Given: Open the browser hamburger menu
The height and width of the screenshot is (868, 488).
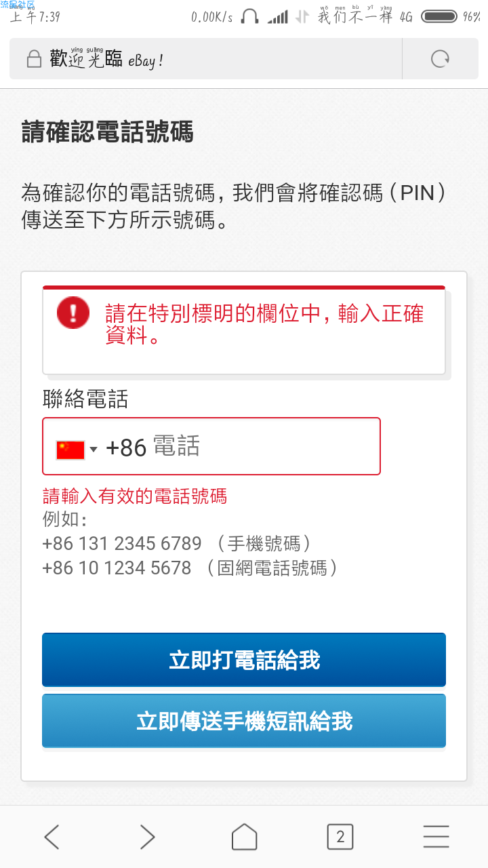Looking at the screenshot, I should 436,837.
